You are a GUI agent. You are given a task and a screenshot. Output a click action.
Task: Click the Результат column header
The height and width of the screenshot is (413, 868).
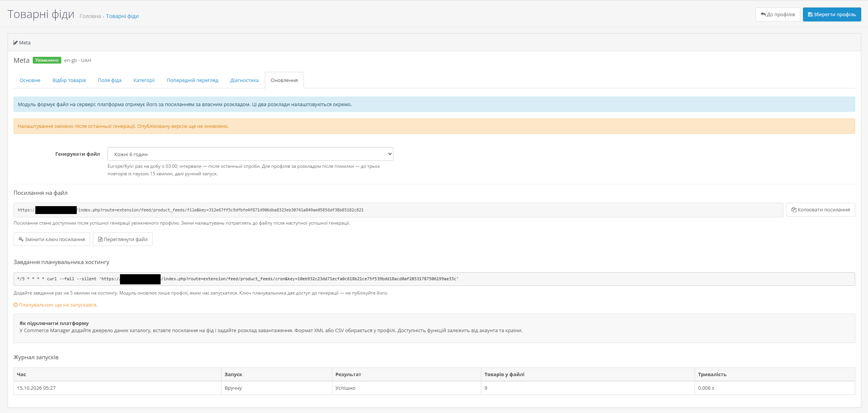(x=407, y=374)
